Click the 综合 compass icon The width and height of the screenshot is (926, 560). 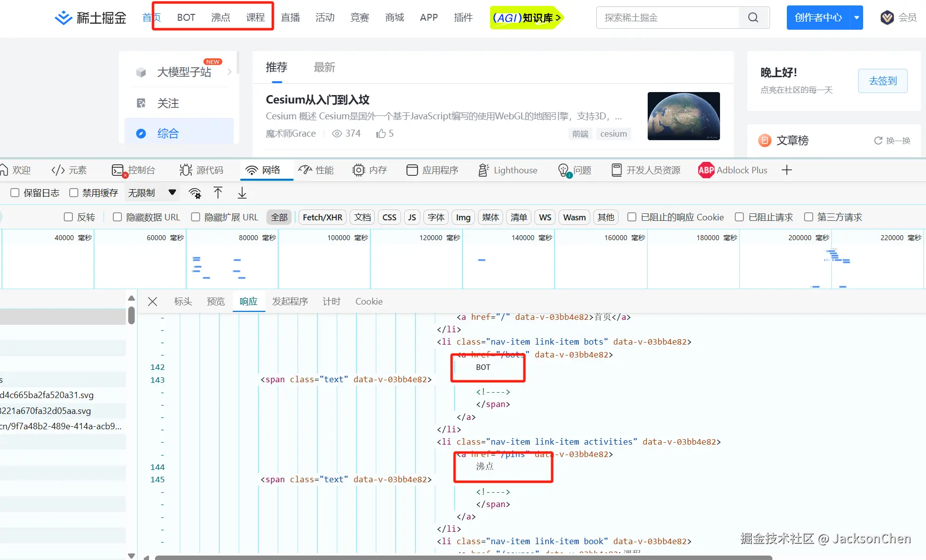[141, 133]
